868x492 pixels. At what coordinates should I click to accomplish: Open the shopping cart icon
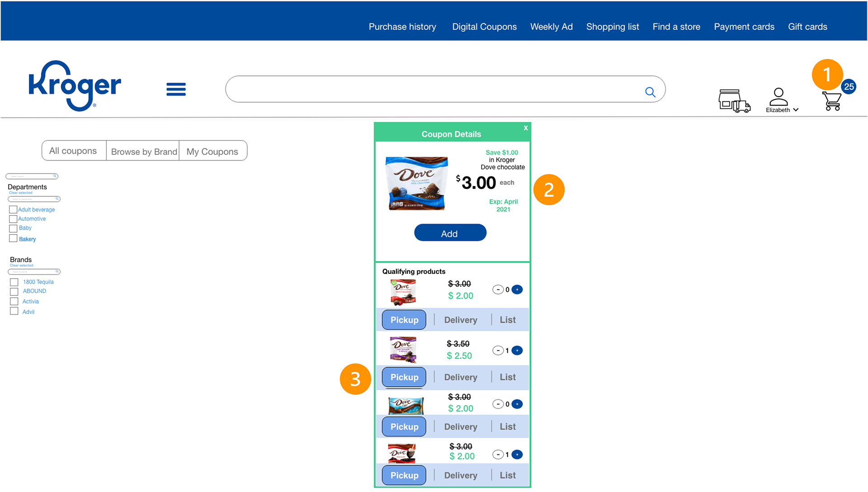[832, 101]
